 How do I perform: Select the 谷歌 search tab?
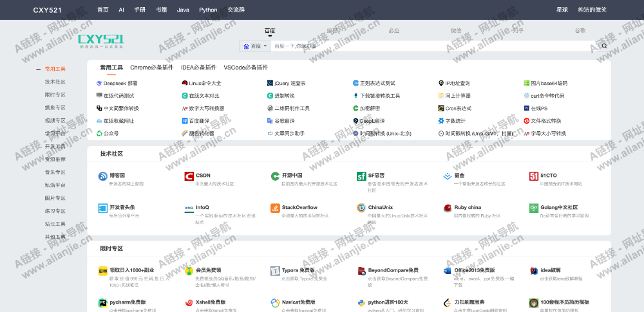tap(580, 31)
